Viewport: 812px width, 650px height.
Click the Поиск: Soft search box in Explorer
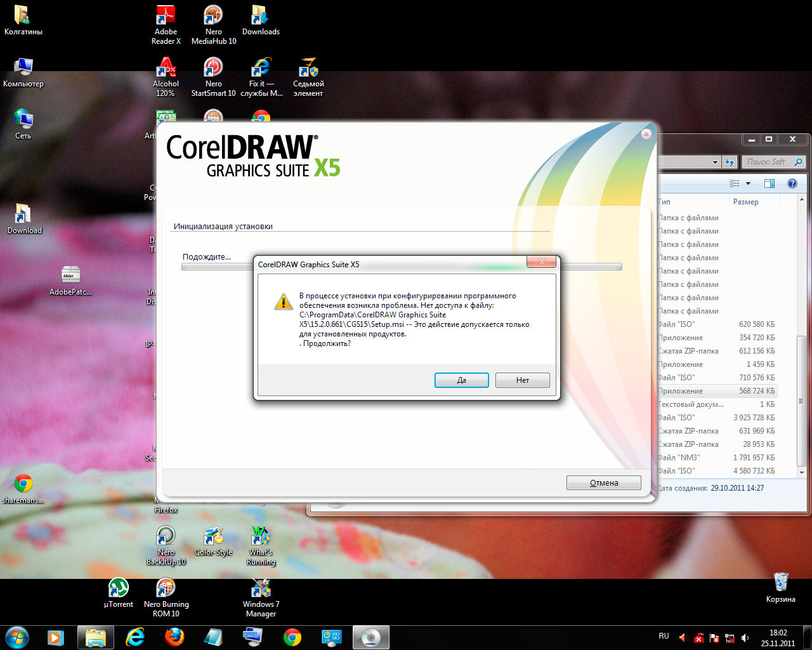click(x=774, y=162)
